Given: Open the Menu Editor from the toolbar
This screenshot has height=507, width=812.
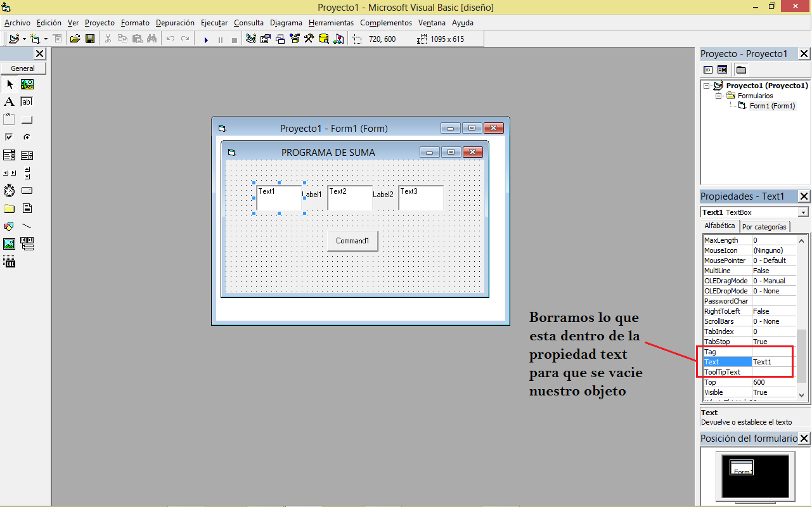Looking at the screenshot, I should pos(58,39).
